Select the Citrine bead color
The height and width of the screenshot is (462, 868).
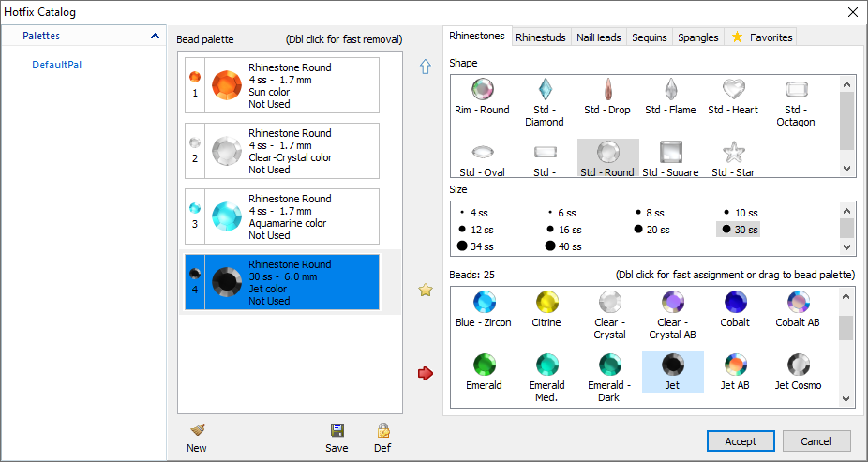pyautogui.click(x=546, y=309)
